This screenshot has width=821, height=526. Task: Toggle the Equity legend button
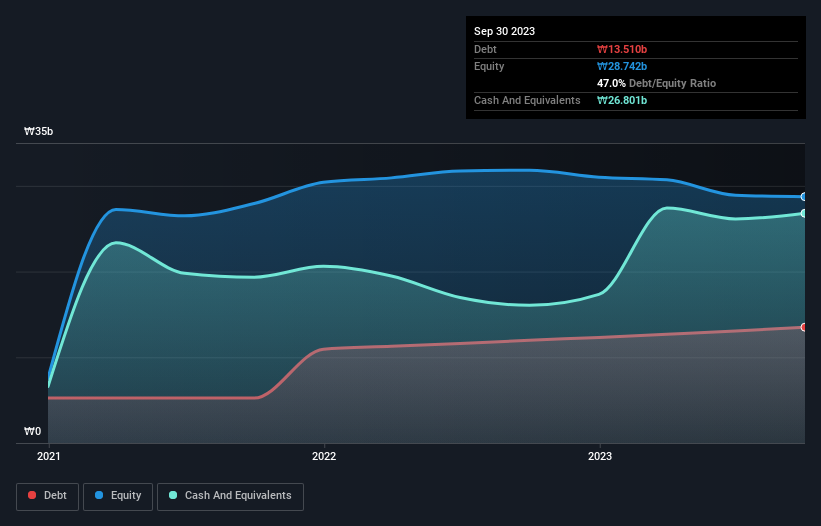(x=118, y=496)
